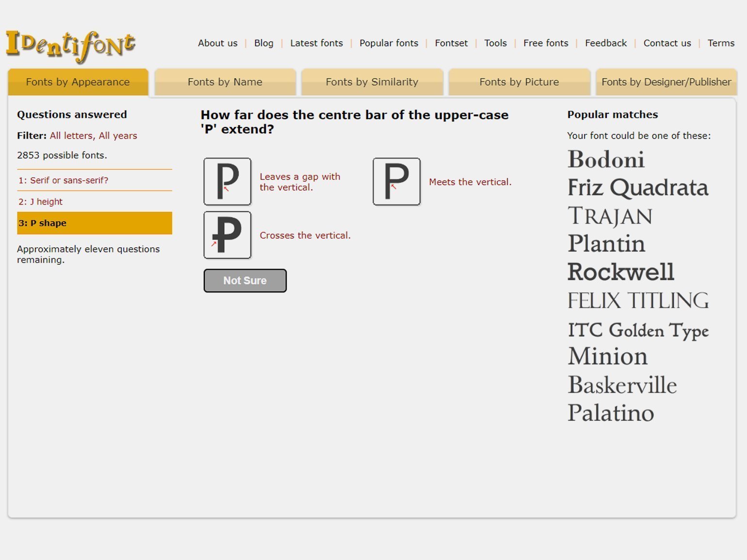747x560 pixels.
Task: Open the Fontset page
Action: pos(451,43)
